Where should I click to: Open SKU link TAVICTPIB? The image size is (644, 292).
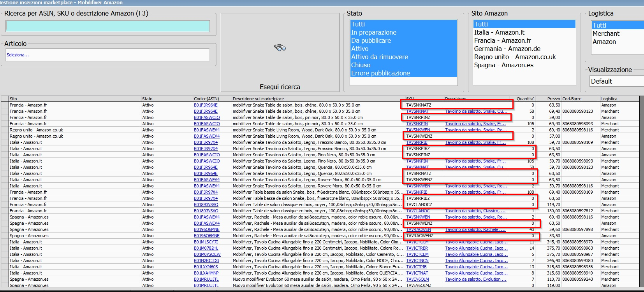coord(416,267)
